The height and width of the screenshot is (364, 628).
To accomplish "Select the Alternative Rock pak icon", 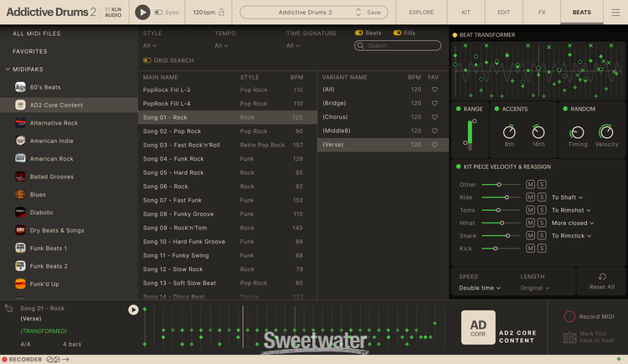I will 20,123.
